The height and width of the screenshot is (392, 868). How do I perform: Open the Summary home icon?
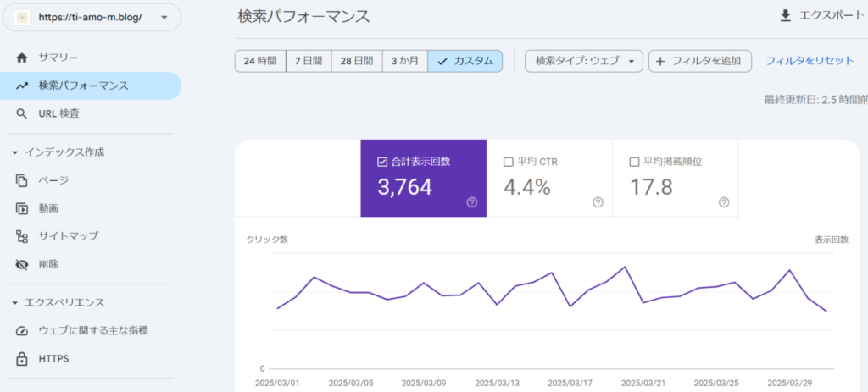[x=22, y=58]
